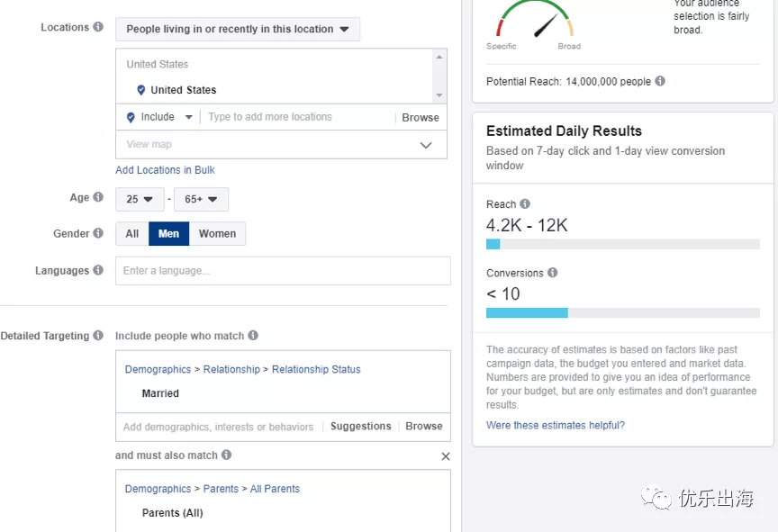
Task: Click the info icon next to Locations
Action: [x=98, y=28]
